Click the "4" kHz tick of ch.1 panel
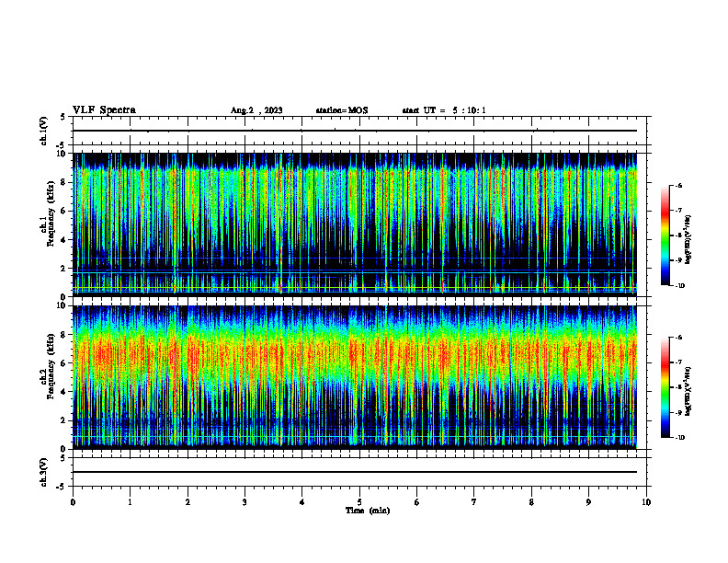 pos(63,240)
